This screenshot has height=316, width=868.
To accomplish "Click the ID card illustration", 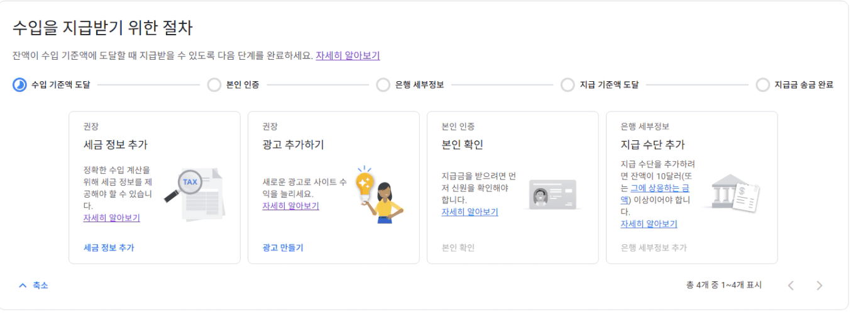I will coord(552,195).
